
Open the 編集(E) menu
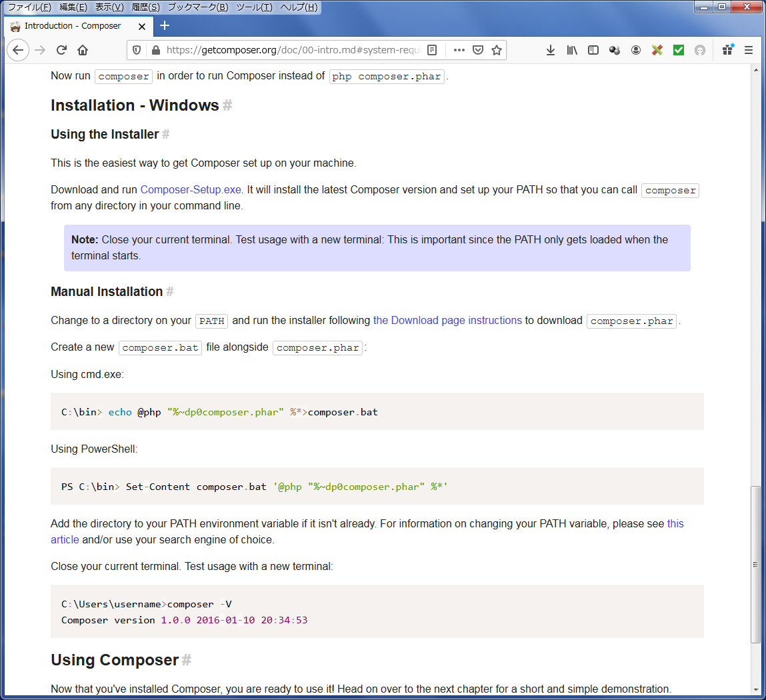(73, 7)
